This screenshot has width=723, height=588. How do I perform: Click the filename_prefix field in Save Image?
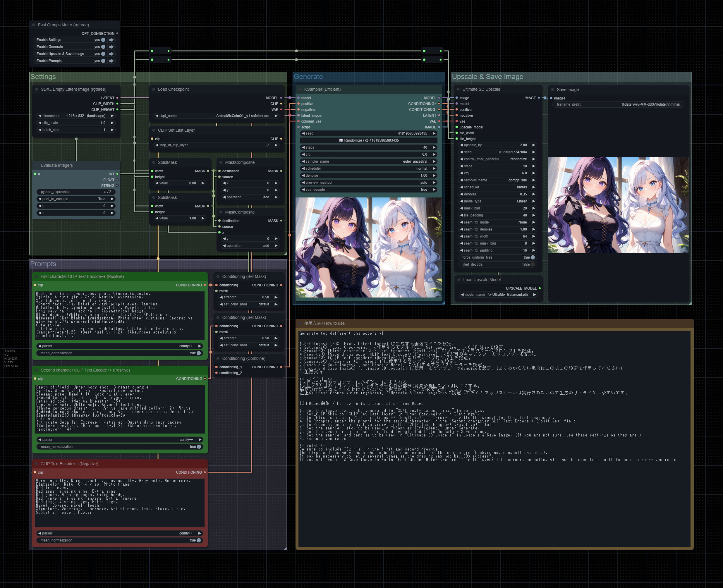(x=618, y=104)
